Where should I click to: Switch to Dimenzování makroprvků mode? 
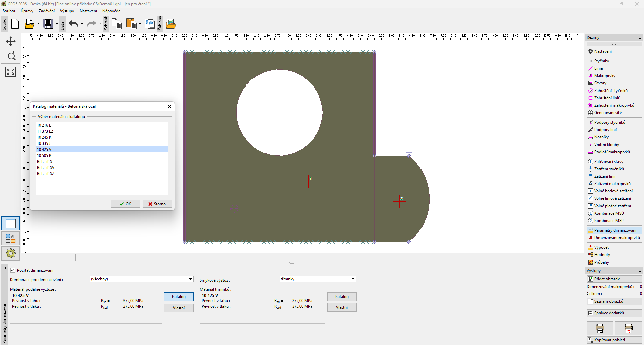pos(616,238)
